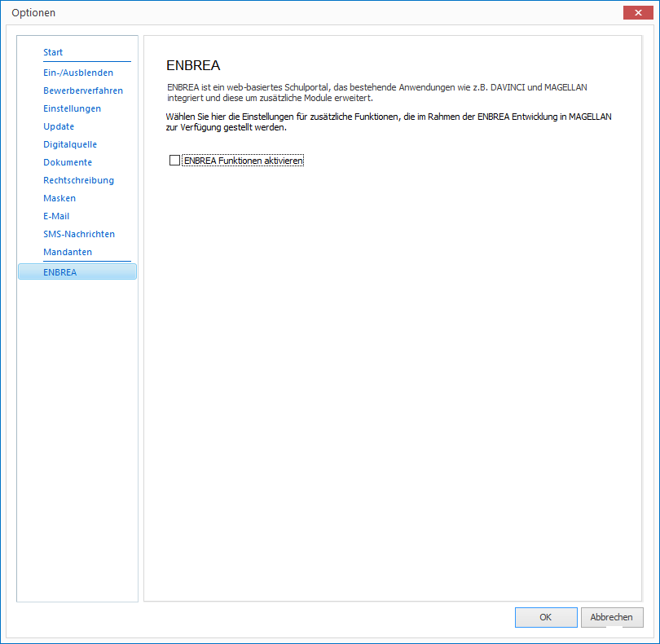Confirm with the OK button
Screen dimensions: 660x644
[x=546, y=617]
